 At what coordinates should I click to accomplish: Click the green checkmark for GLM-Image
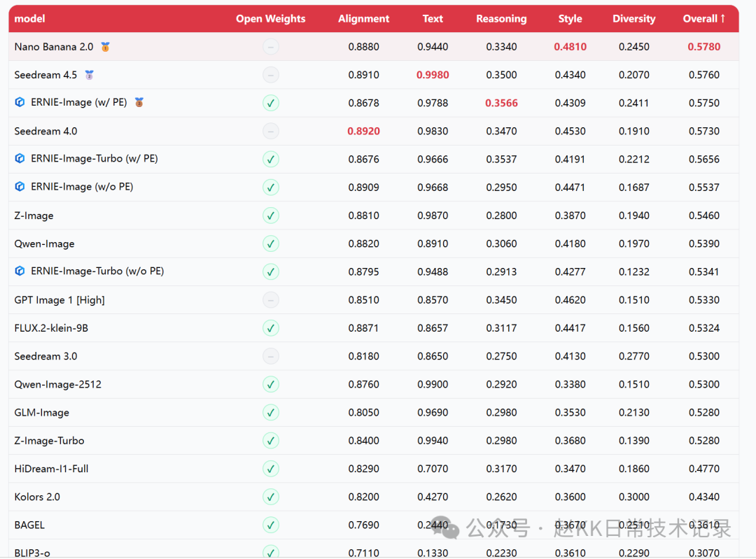point(270,413)
